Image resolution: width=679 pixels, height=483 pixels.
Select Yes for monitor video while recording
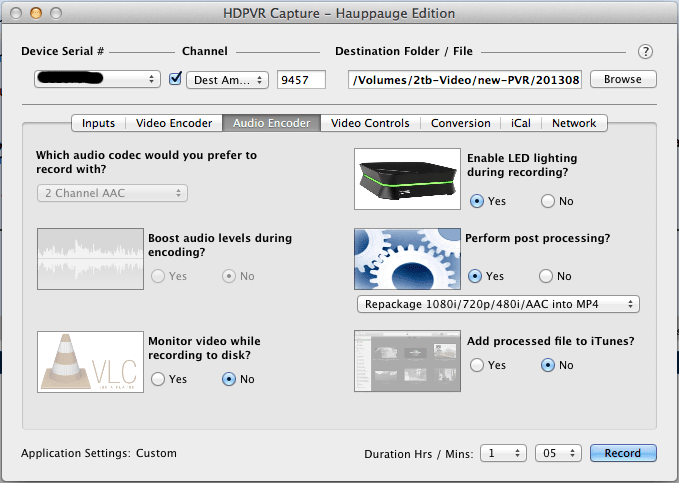pyautogui.click(x=158, y=379)
